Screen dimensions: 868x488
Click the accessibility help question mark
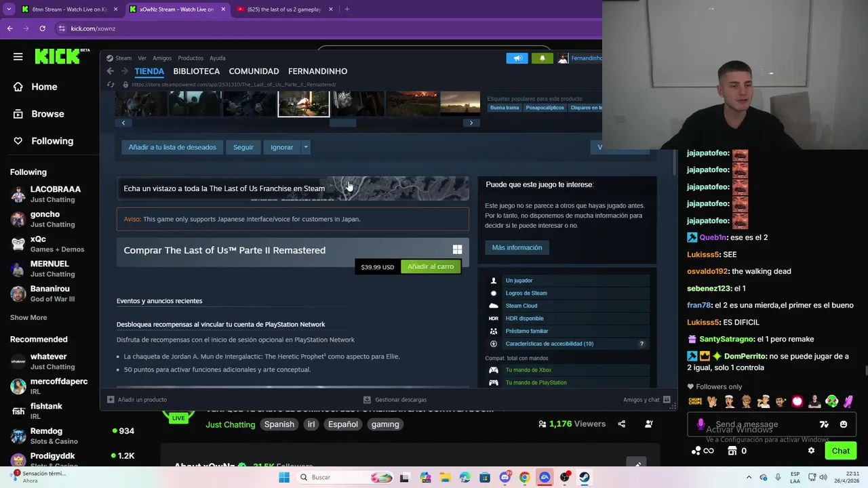[642, 344]
